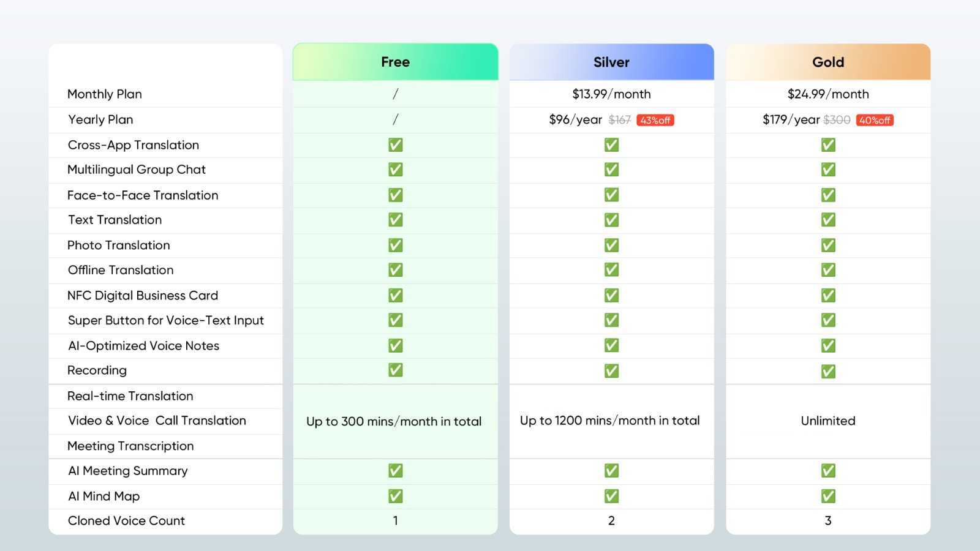Select the Silver plan header

[611, 62]
